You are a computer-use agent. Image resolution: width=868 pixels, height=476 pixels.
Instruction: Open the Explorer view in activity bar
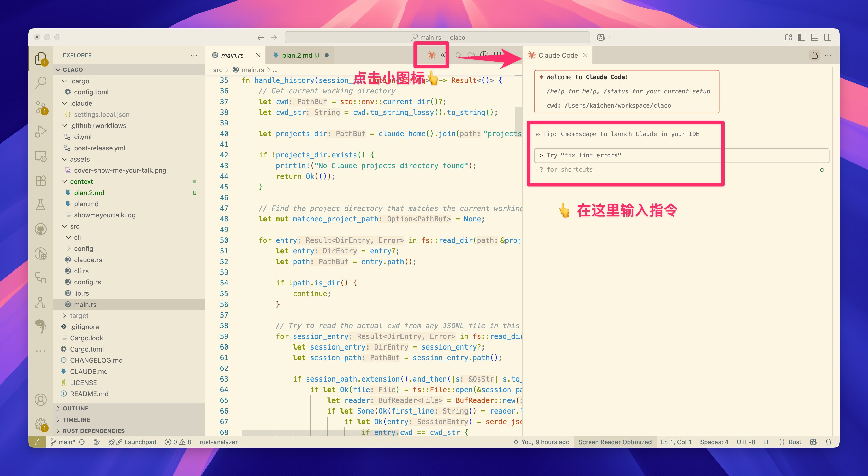click(x=41, y=58)
